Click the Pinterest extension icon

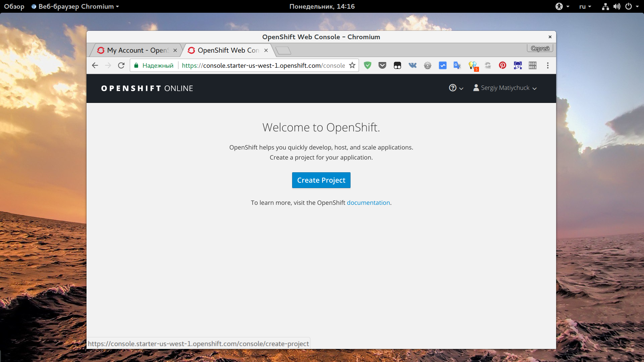(x=502, y=65)
